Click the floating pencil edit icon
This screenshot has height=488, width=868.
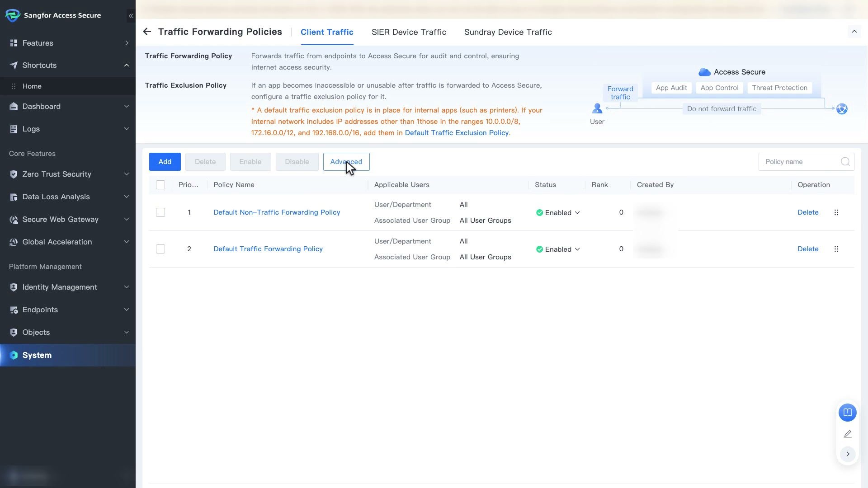848,434
